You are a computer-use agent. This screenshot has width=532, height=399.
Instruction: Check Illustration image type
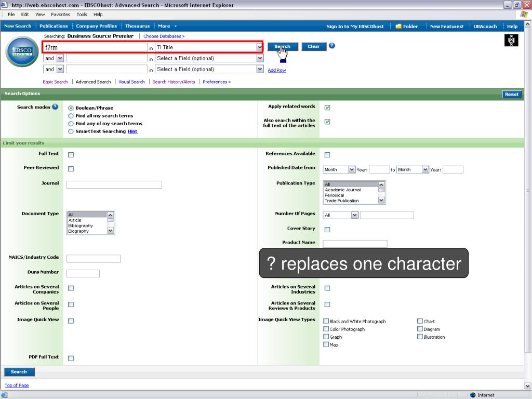(420, 337)
